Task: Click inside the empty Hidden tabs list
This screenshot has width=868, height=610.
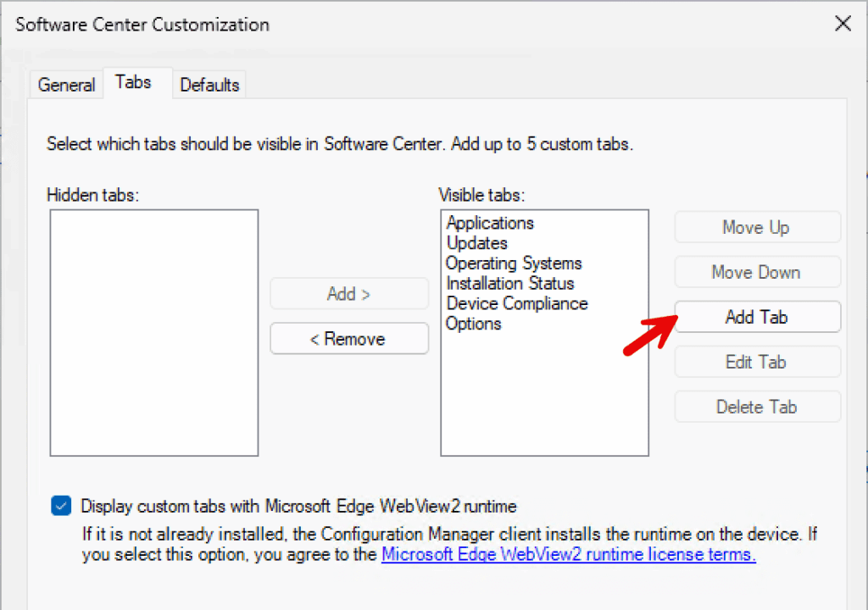Action: pyautogui.click(x=153, y=333)
